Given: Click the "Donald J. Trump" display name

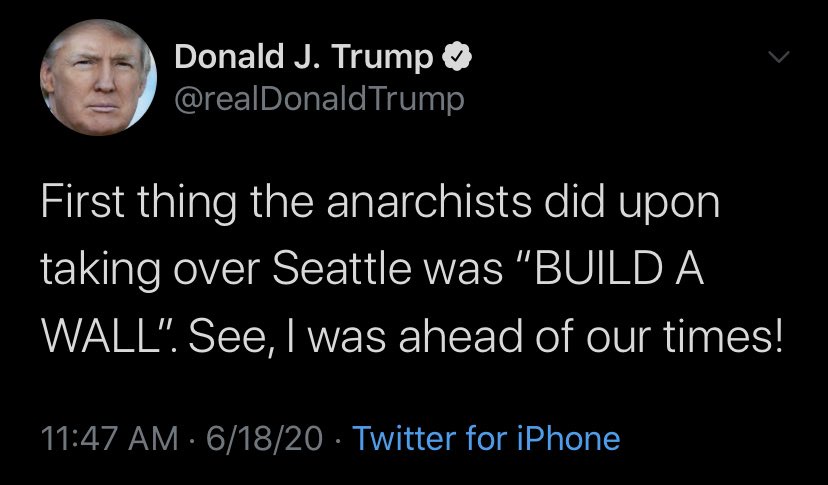Looking at the screenshot, I should pos(305,59).
